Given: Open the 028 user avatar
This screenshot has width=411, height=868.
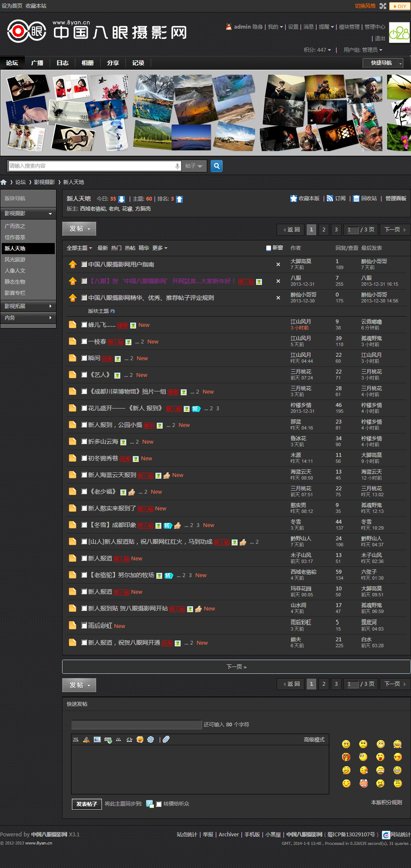Looking at the screenshot, I should point(399,33).
